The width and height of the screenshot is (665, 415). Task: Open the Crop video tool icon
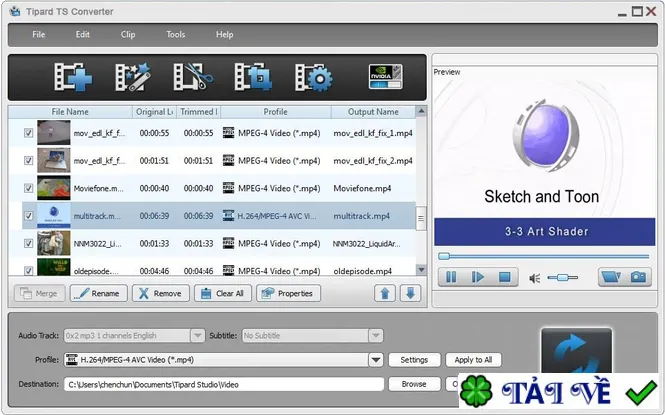pyautogui.click(x=253, y=77)
